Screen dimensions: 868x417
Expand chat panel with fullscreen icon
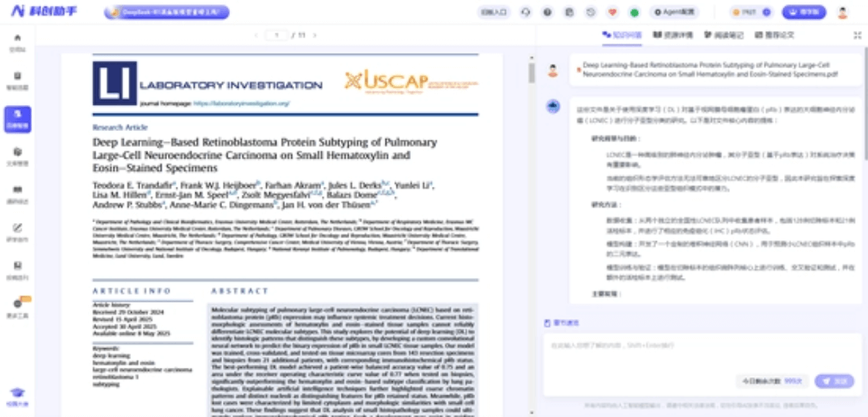coord(857,35)
